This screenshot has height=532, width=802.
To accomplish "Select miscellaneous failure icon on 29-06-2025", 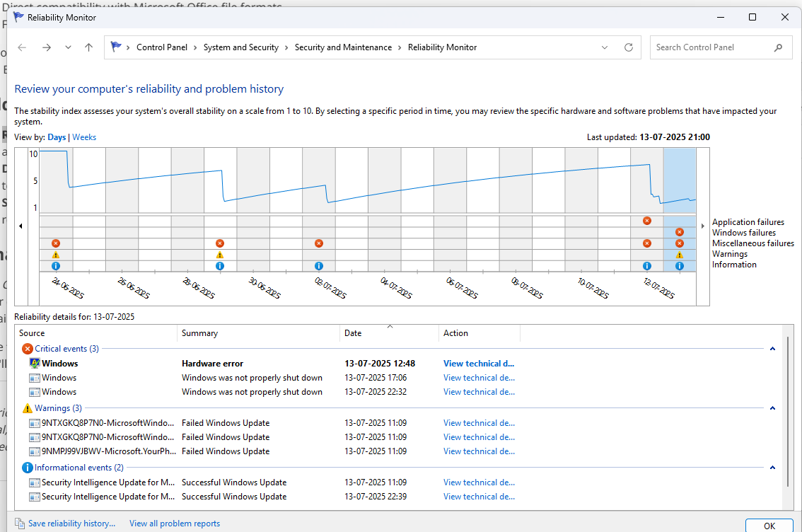I will coord(220,243).
